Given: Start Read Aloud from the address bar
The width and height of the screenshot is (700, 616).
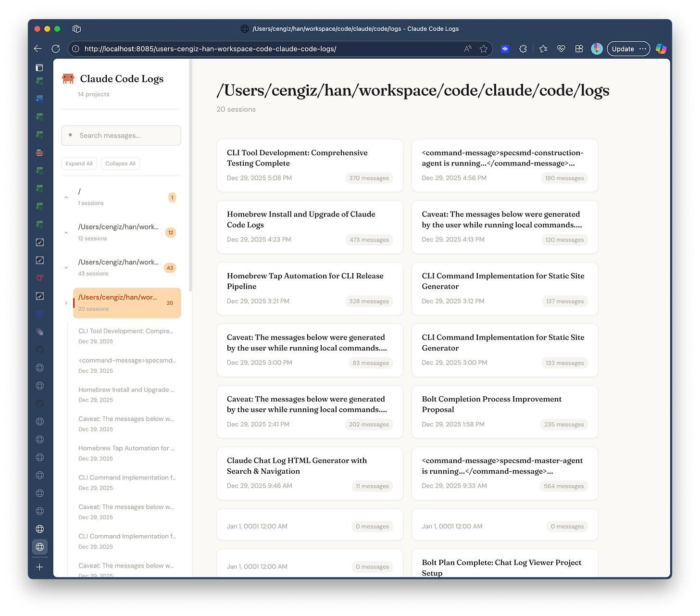Looking at the screenshot, I should point(468,49).
